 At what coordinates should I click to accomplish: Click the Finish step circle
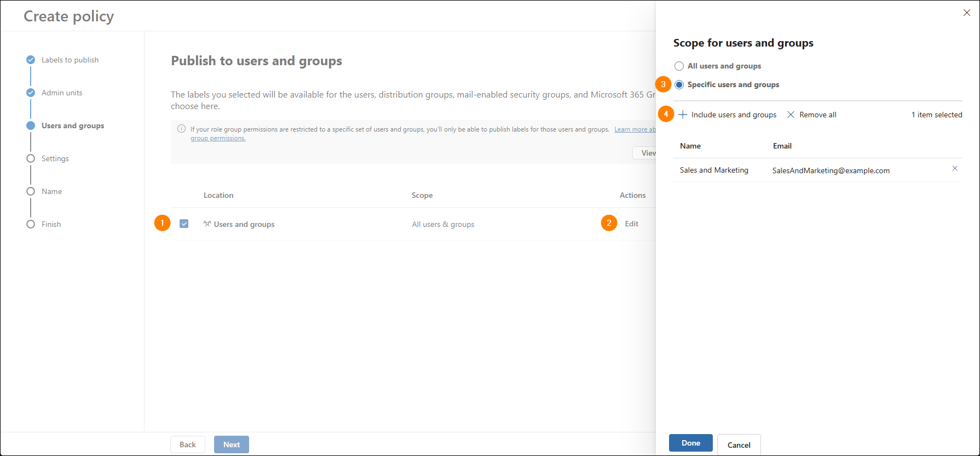(x=31, y=224)
